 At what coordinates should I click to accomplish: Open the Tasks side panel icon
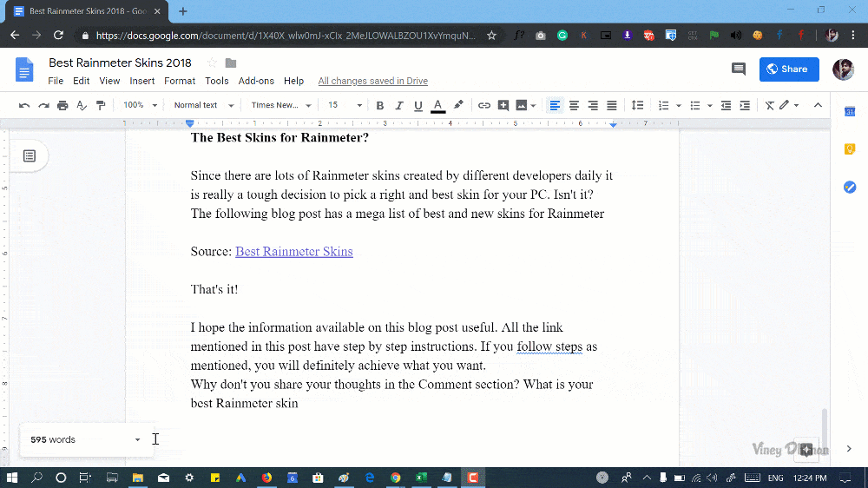[x=850, y=188]
